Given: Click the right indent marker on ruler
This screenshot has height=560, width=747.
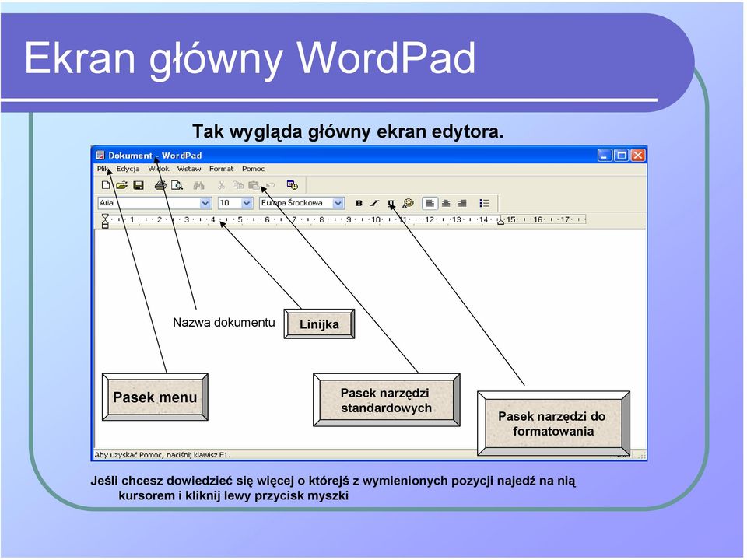Looking at the screenshot, I should click(x=500, y=221).
